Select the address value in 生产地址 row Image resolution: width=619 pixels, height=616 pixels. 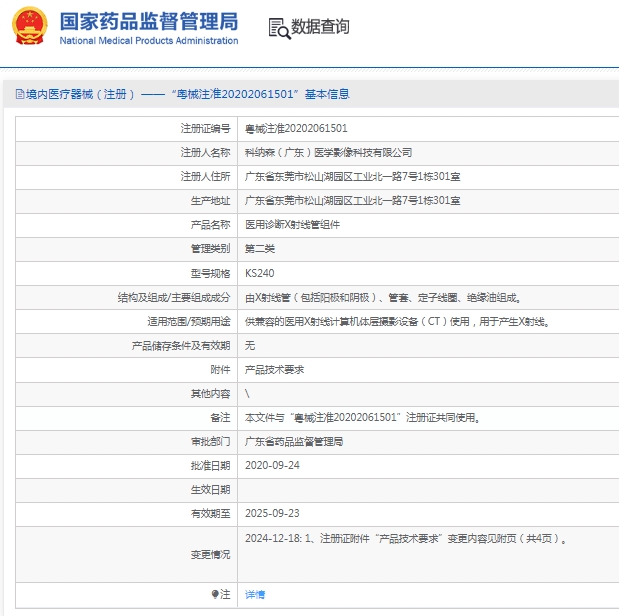353,201
